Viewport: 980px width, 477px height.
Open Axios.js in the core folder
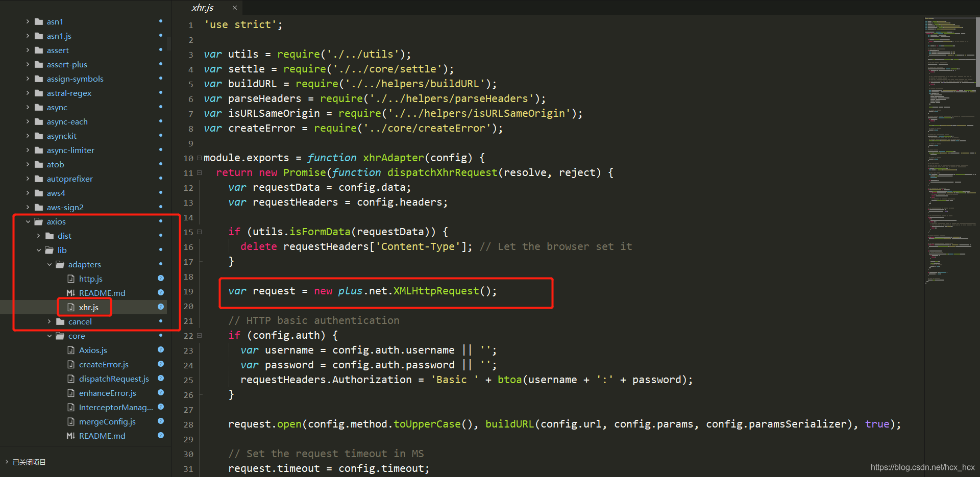(93, 350)
